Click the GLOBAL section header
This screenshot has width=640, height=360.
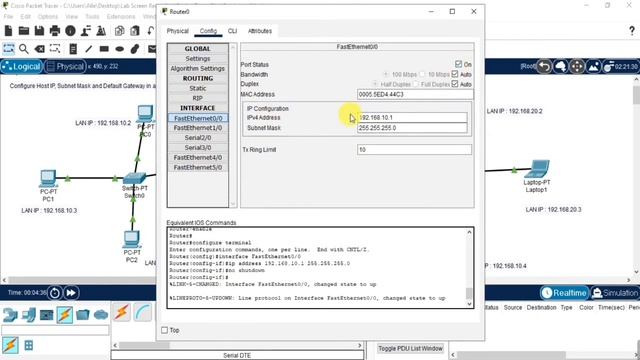pyautogui.click(x=198, y=49)
